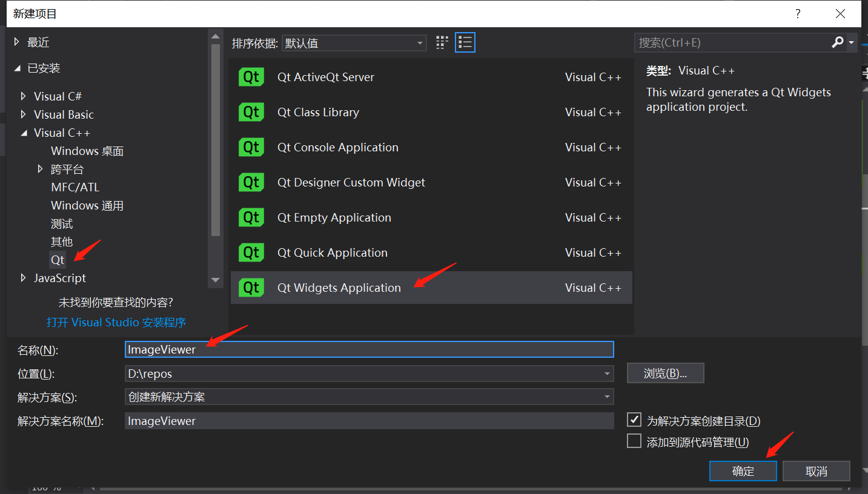Collapse the 已安装 (Installed) tree node
The image size is (868, 494).
click(x=17, y=68)
